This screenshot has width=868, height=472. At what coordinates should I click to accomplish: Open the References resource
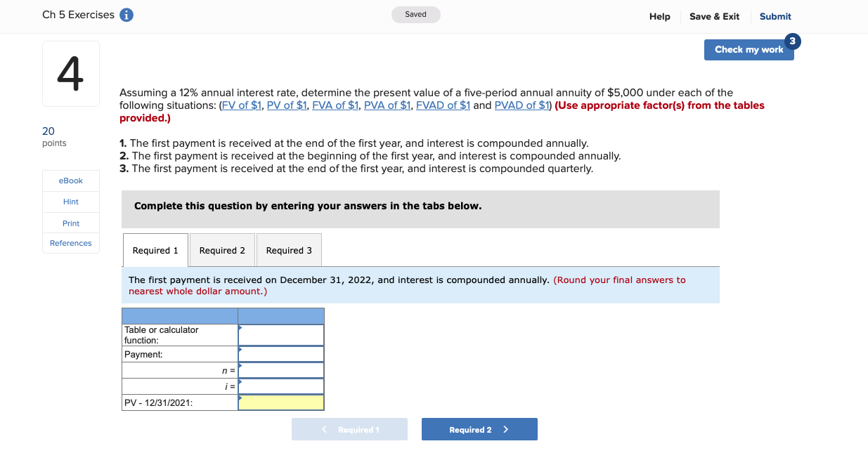click(x=70, y=243)
